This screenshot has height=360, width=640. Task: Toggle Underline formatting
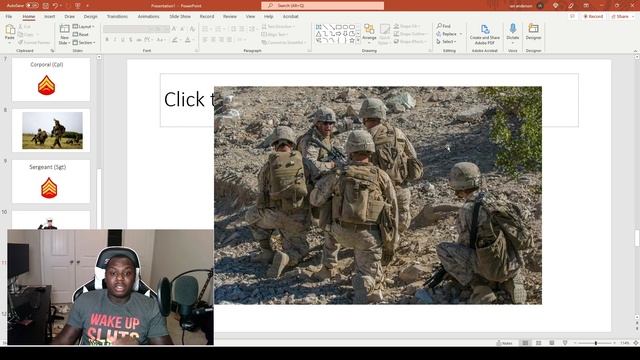click(123, 40)
